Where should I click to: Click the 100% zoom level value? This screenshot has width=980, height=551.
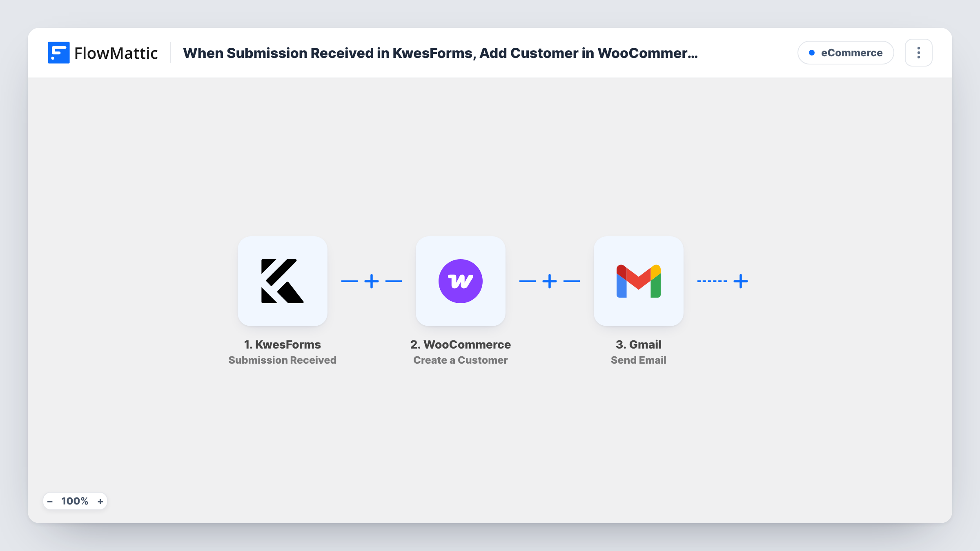point(75,501)
